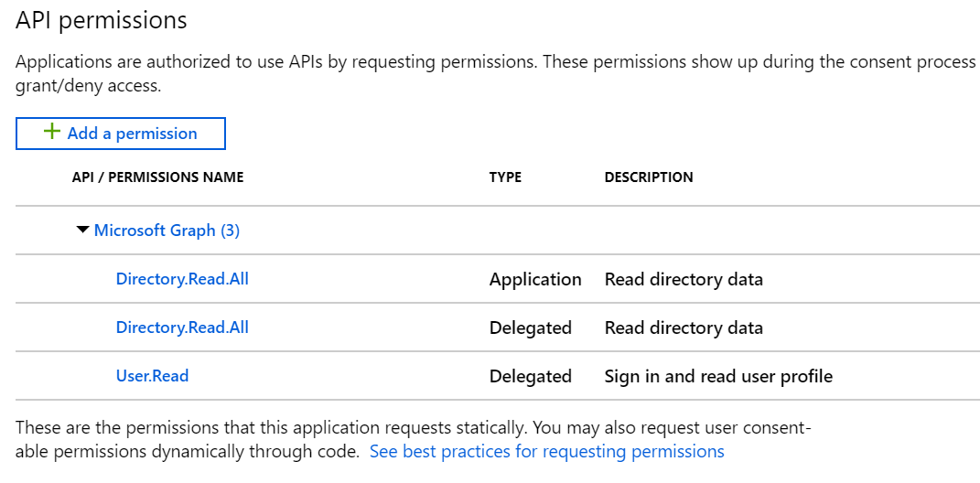Click the Delegated row's "Read directory data" description
The height and width of the screenshot is (483, 980).
pyautogui.click(x=684, y=327)
